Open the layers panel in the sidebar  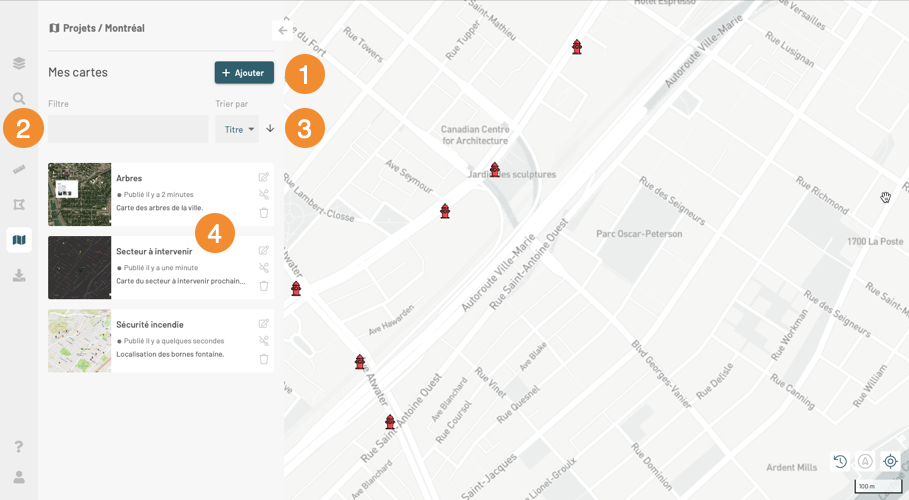click(19, 64)
